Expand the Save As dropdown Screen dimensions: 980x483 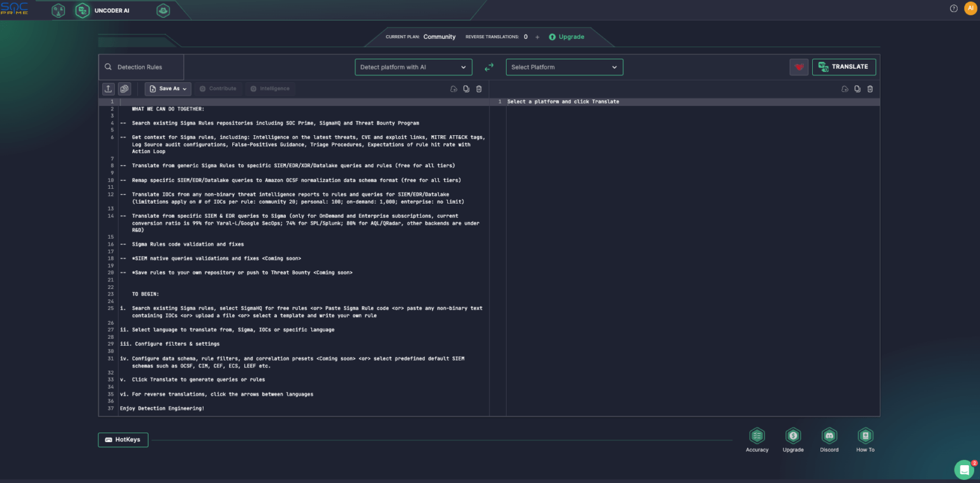168,89
